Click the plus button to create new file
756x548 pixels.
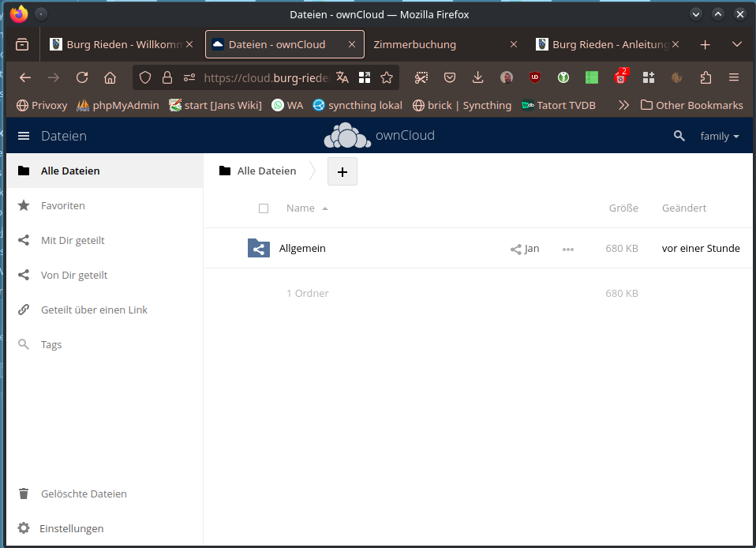(342, 171)
